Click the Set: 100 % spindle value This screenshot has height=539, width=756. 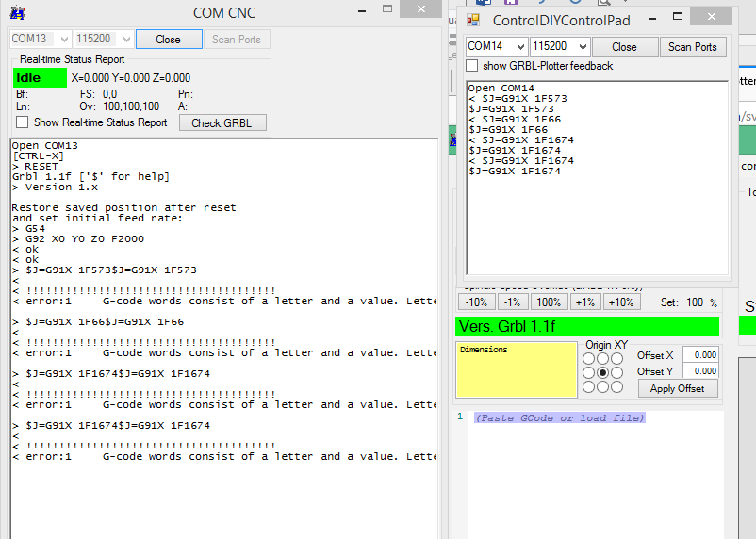coord(689,302)
